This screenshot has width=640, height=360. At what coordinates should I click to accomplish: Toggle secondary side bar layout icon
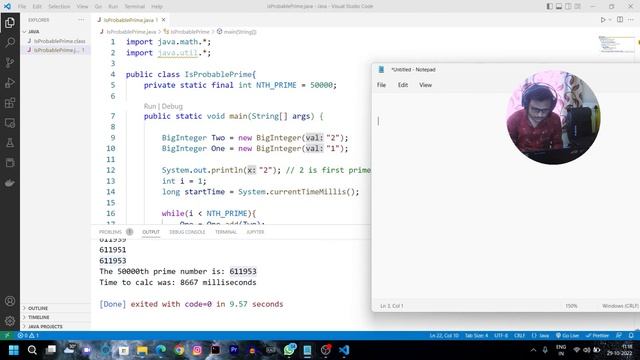pyautogui.click(x=568, y=6)
